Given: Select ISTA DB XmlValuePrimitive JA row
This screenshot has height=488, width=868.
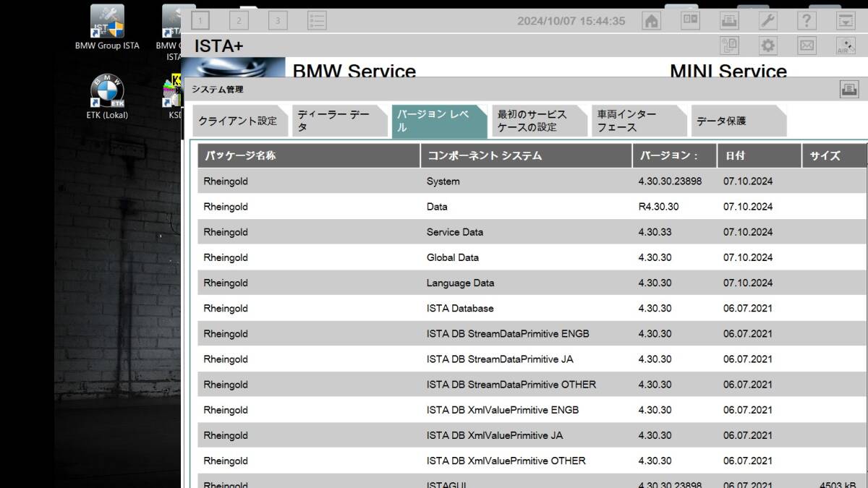Looking at the screenshot, I should click(532, 435).
